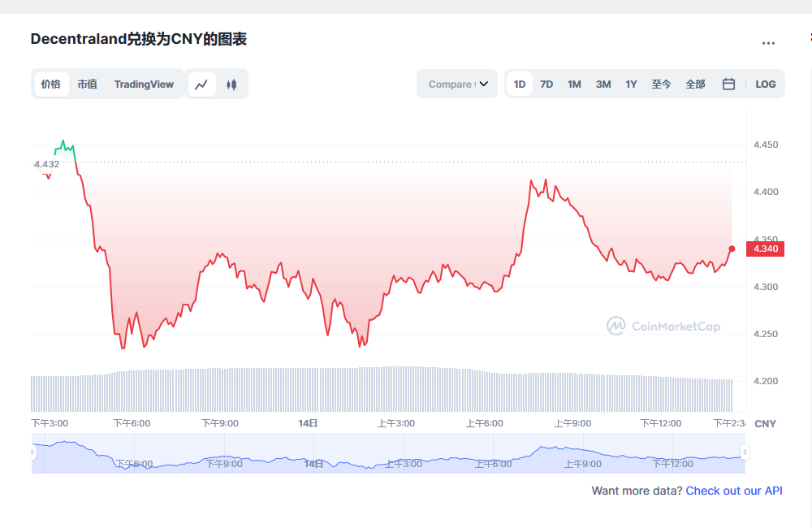Screen dimensions: 812x528
Task: Click the 4.432 opening price label
Action: coord(46,164)
